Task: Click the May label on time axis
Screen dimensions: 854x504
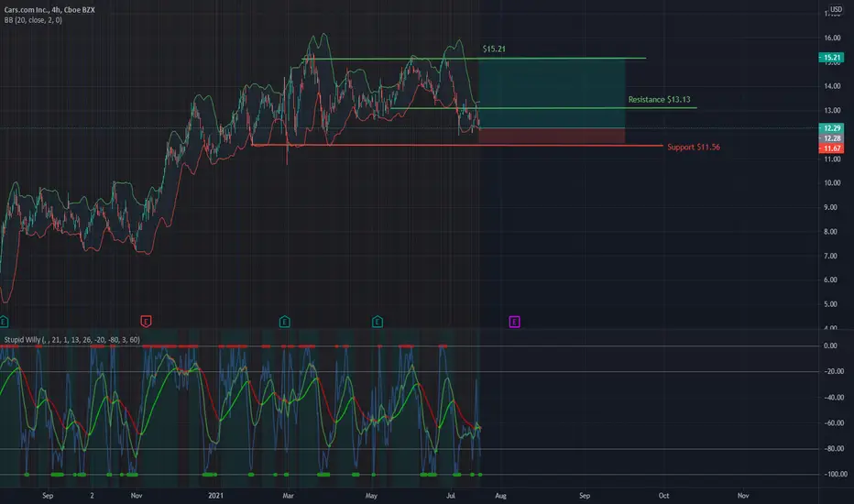Action: [x=371, y=496]
